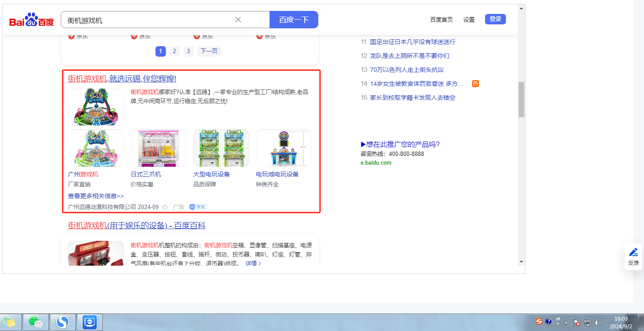Click the page scrollbar up arrow
The height and width of the screenshot is (331, 644).
point(521,8)
